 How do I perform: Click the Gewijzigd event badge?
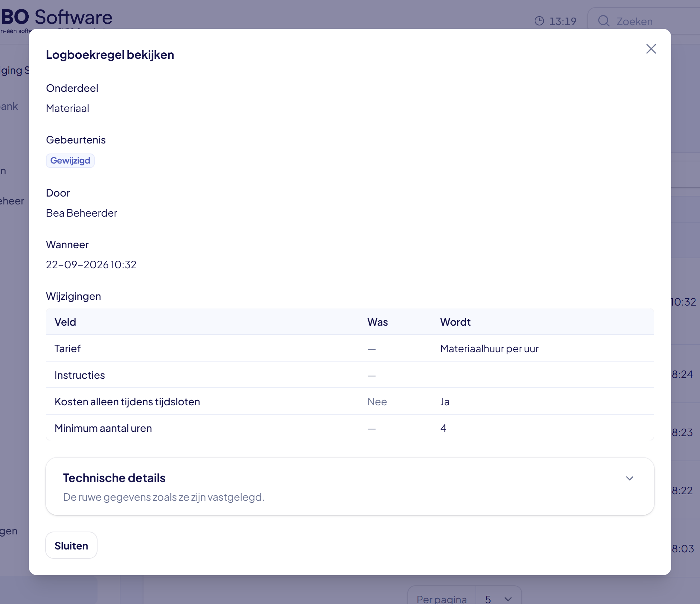click(70, 160)
